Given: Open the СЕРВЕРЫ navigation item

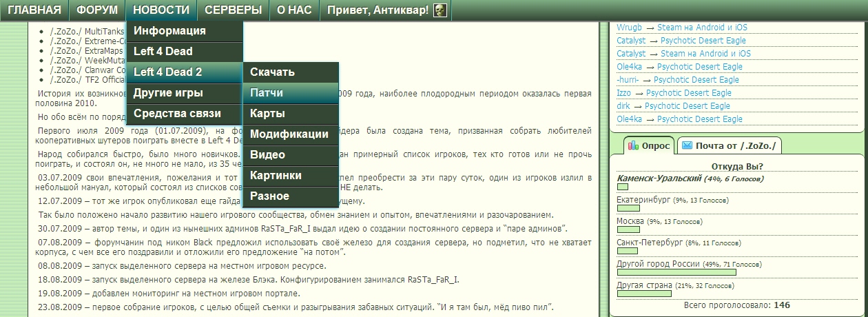Looking at the screenshot, I should [x=233, y=10].
